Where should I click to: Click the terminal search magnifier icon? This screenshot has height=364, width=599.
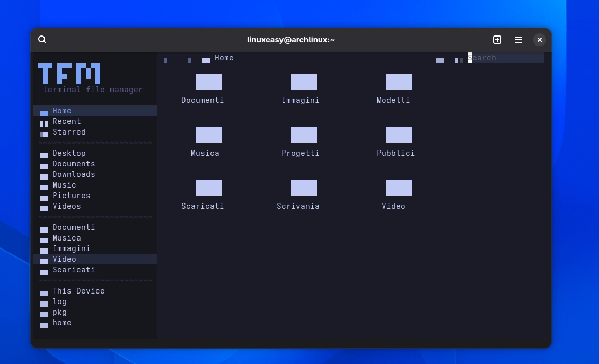(x=42, y=40)
